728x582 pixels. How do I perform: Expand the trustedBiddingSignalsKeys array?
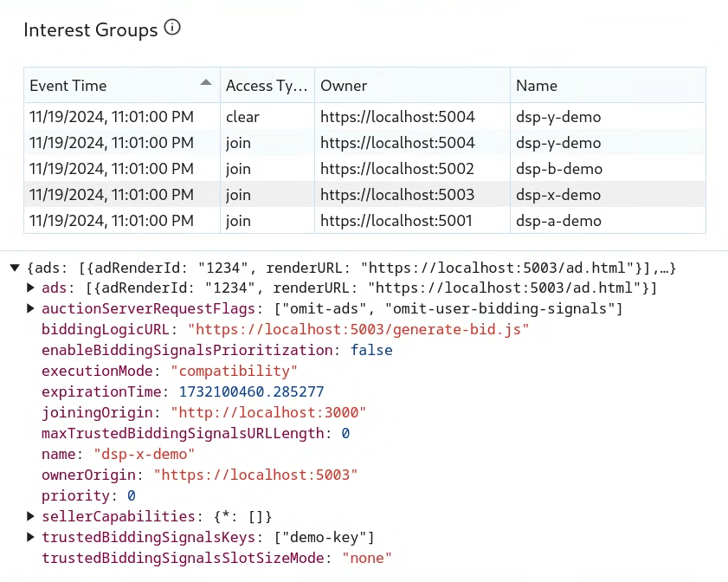click(x=31, y=537)
